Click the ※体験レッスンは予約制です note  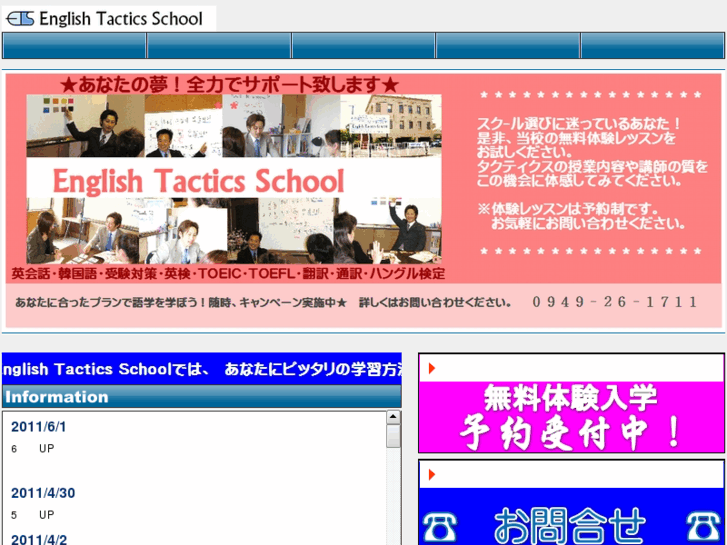pyautogui.click(x=582, y=216)
